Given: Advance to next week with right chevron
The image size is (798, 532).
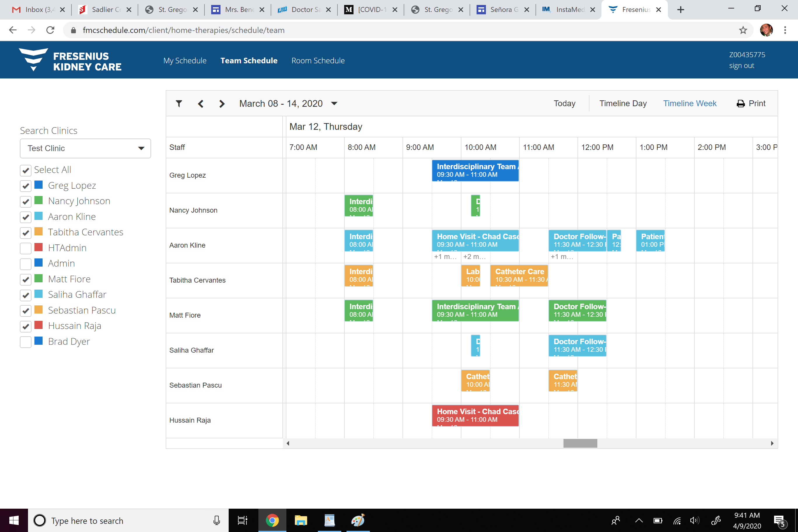Looking at the screenshot, I should (x=222, y=104).
